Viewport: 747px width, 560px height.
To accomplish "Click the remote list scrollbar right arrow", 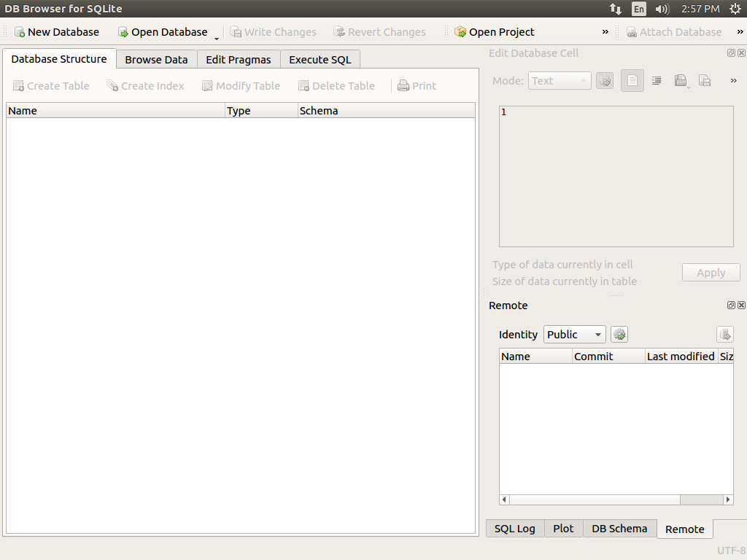I will click(728, 499).
